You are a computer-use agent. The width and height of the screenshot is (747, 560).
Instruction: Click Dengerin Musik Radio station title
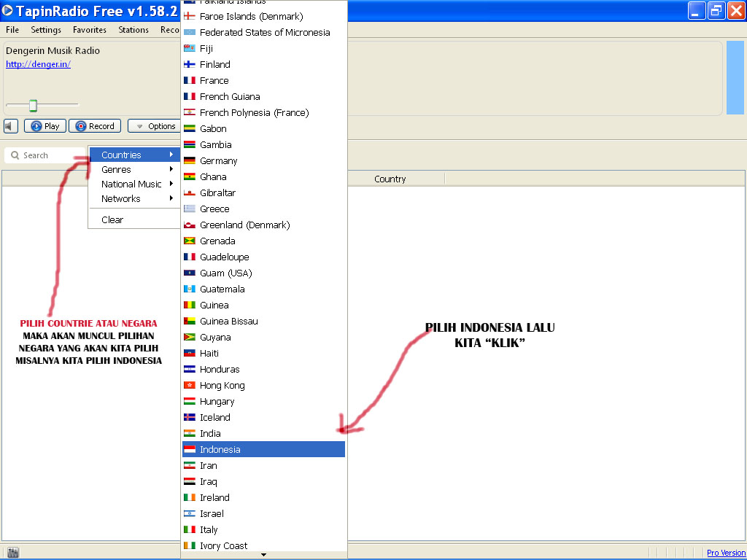pos(53,50)
